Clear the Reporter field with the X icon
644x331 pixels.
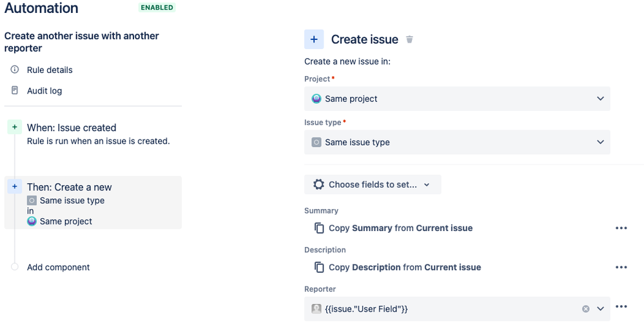click(586, 309)
